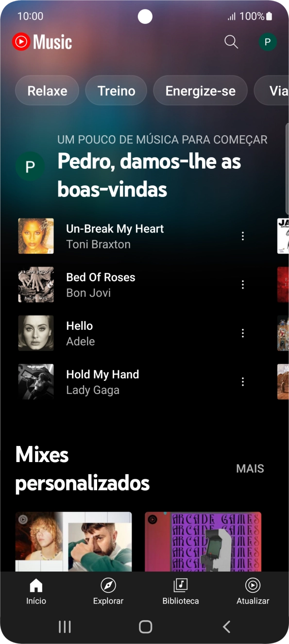This screenshot has width=289, height=644.
Task: Open options menu for Bed Of Roses
Action: coord(243,285)
